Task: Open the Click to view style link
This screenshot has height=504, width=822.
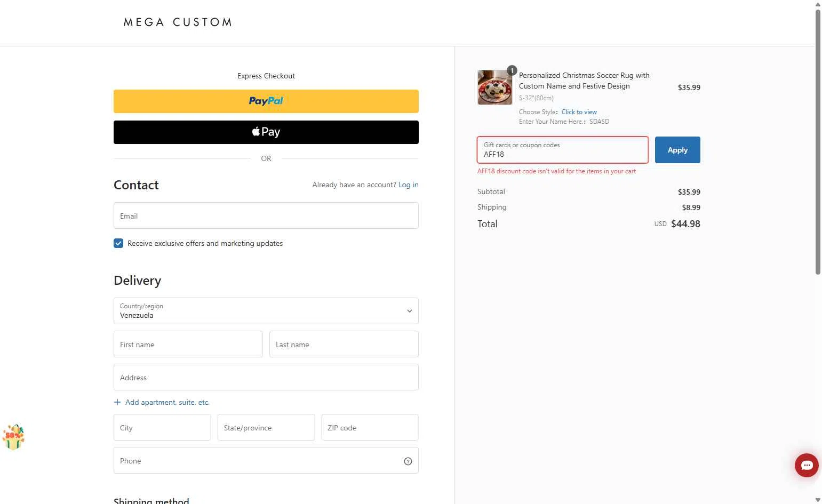Action: click(579, 112)
